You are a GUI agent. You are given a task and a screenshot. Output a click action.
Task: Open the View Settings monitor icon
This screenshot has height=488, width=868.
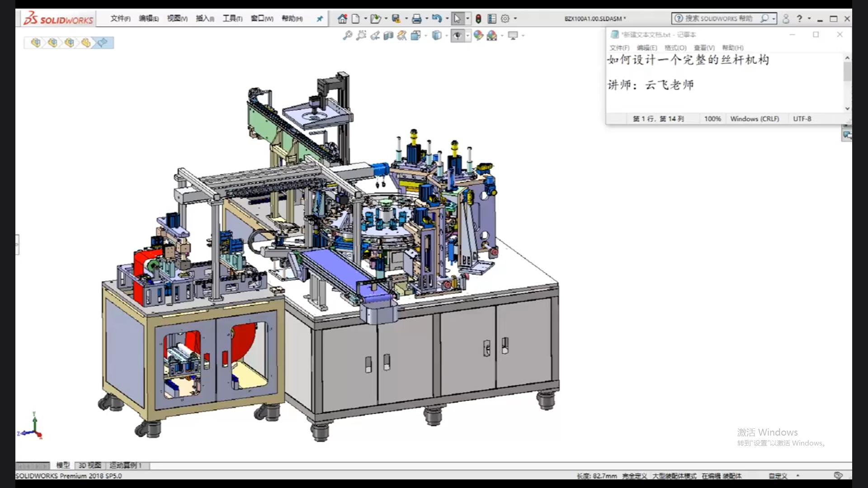coord(513,35)
